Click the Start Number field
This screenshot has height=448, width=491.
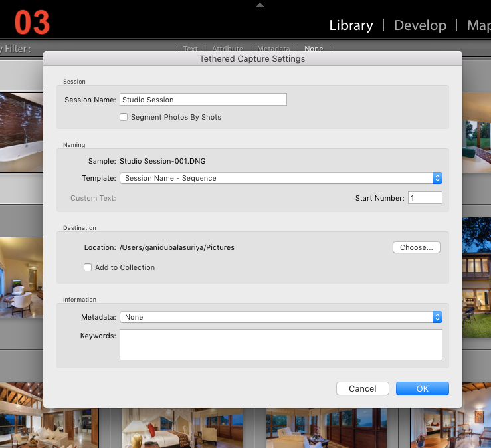point(425,198)
